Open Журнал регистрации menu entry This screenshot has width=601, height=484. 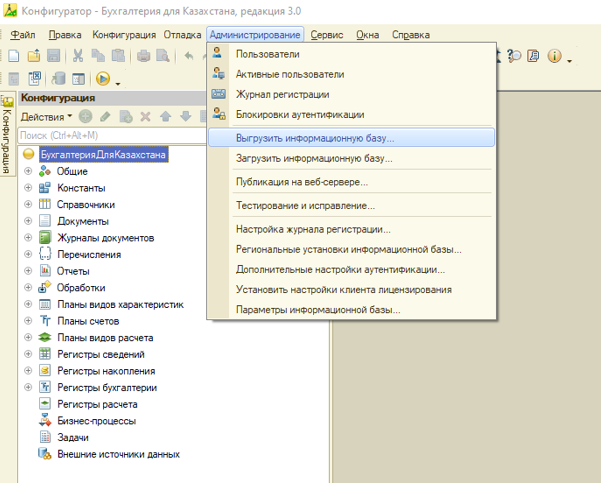351,94
